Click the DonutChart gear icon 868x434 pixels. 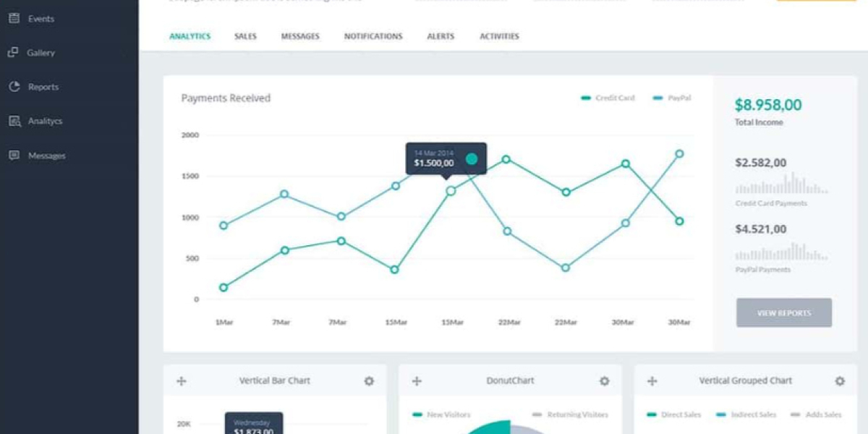(604, 380)
